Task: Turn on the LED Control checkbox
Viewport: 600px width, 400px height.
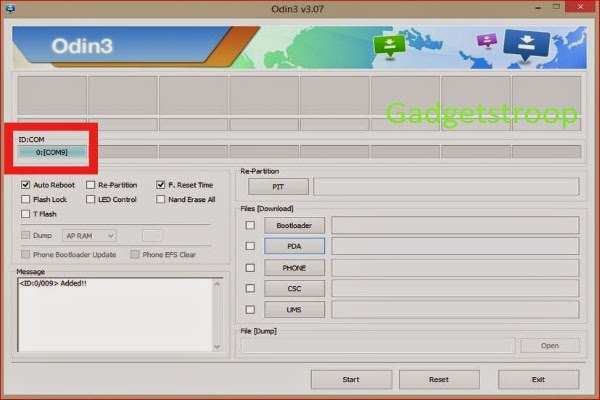Action: tap(90, 199)
